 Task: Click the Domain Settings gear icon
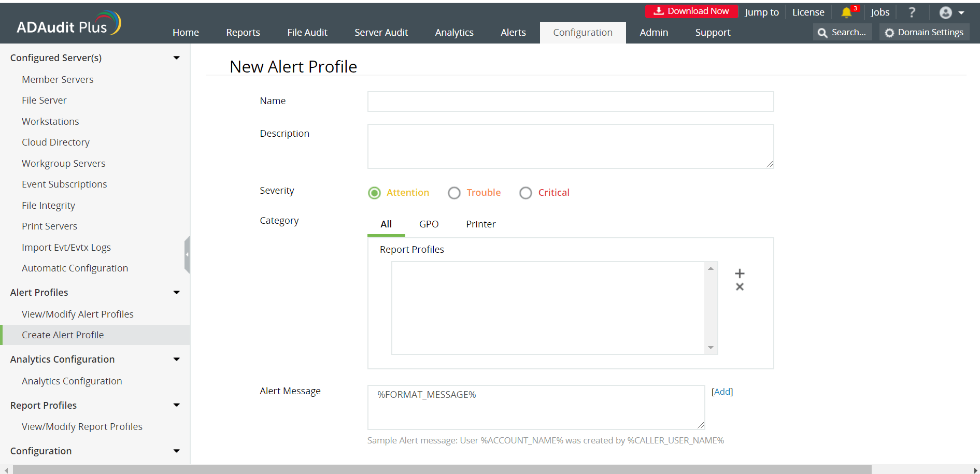coord(889,32)
